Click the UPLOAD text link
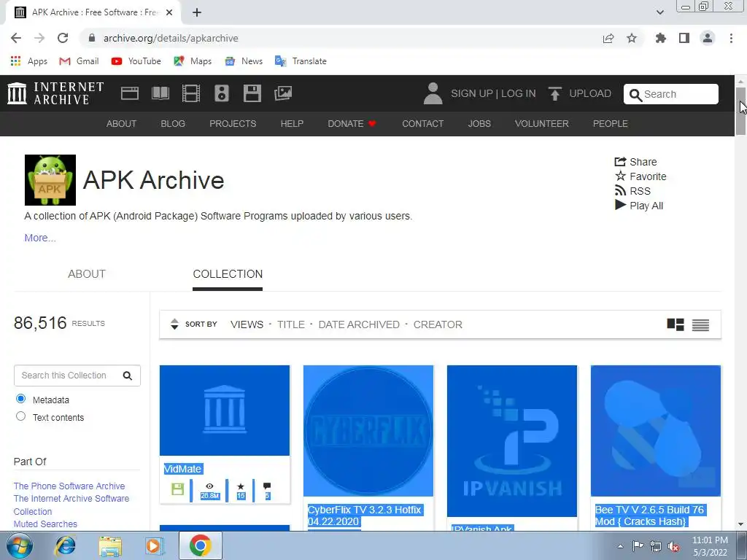 tap(589, 93)
